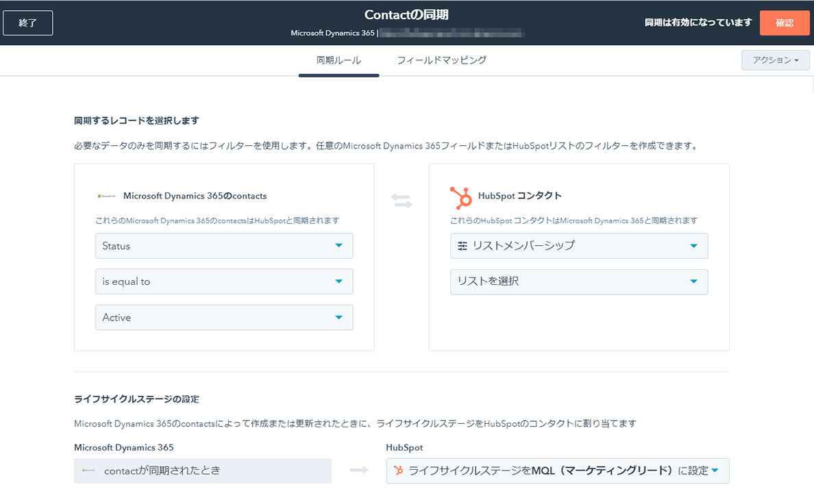Click the HubSpot コンタクト card title

pos(519,196)
